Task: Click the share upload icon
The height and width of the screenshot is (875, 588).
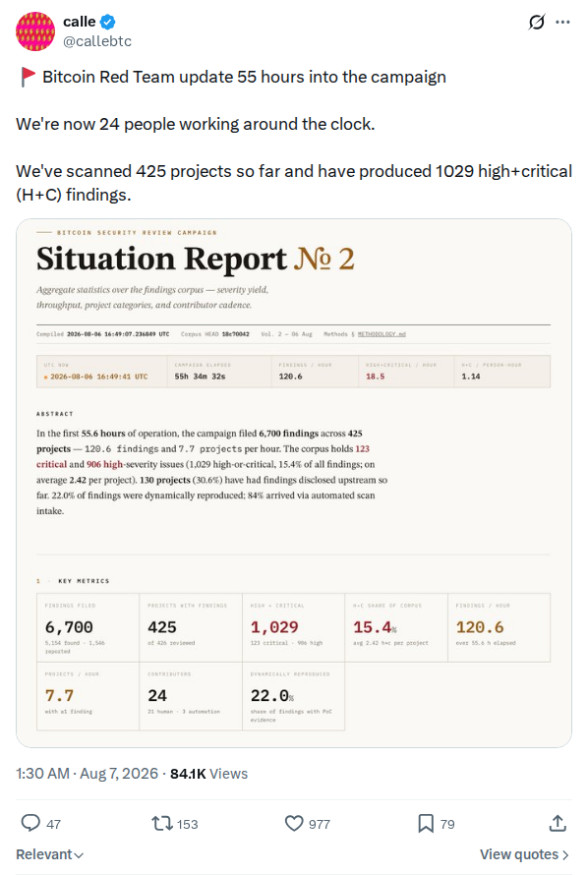Action: click(558, 823)
